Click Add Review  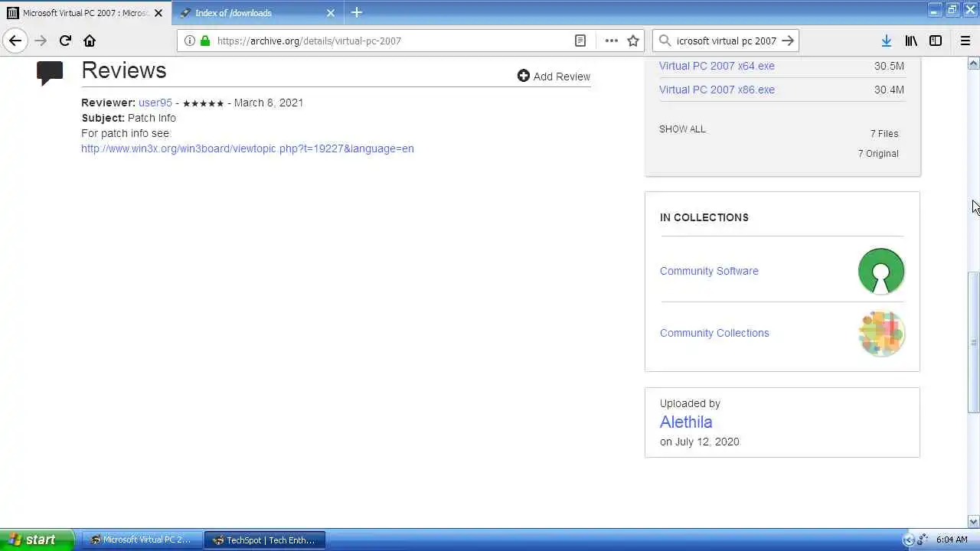[x=554, y=77]
